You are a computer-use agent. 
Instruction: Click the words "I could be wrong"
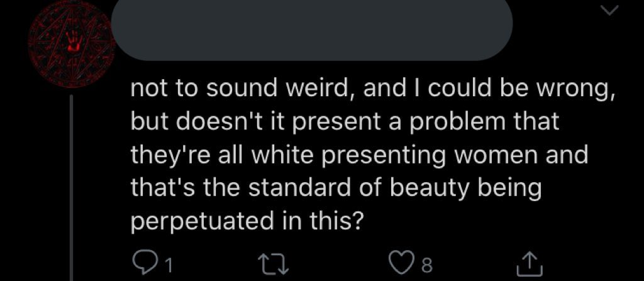point(518,89)
